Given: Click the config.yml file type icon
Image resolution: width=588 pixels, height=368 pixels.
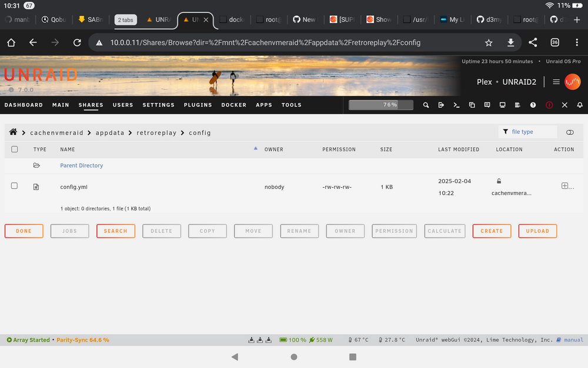Looking at the screenshot, I should (x=36, y=187).
